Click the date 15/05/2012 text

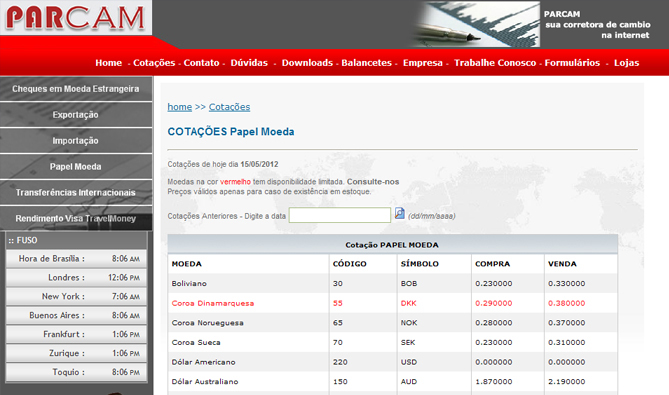[x=259, y=164]
